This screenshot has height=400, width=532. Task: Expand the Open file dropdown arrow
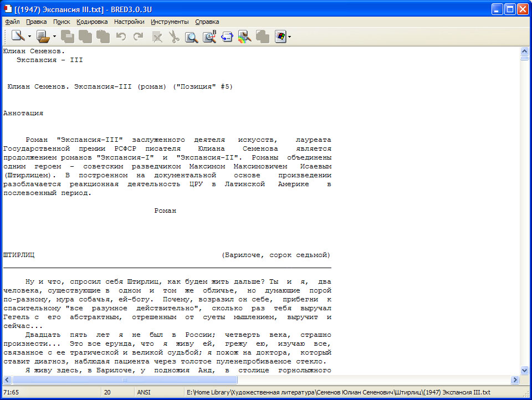[54, 37]
